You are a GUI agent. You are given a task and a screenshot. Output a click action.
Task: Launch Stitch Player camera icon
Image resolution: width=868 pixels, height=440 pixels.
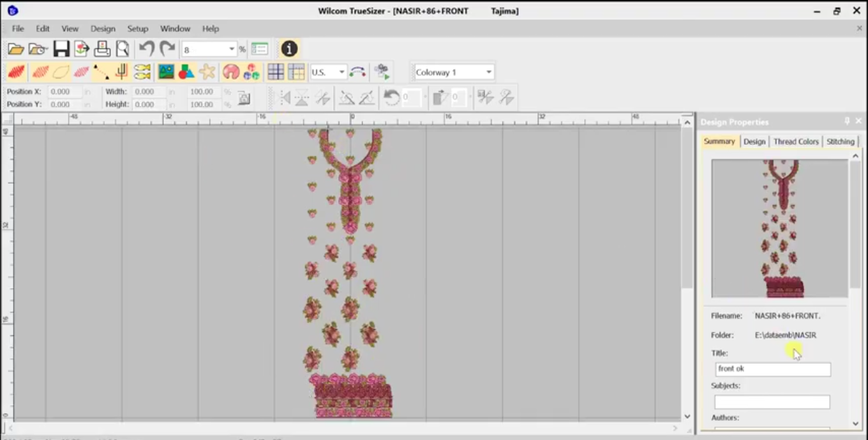pyautogui.click(x=382, y=72)
